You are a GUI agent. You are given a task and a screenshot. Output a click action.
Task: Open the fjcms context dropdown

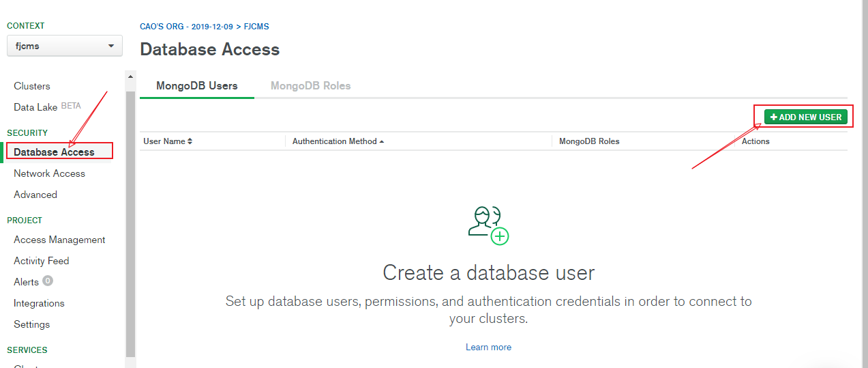pos(64,46)
